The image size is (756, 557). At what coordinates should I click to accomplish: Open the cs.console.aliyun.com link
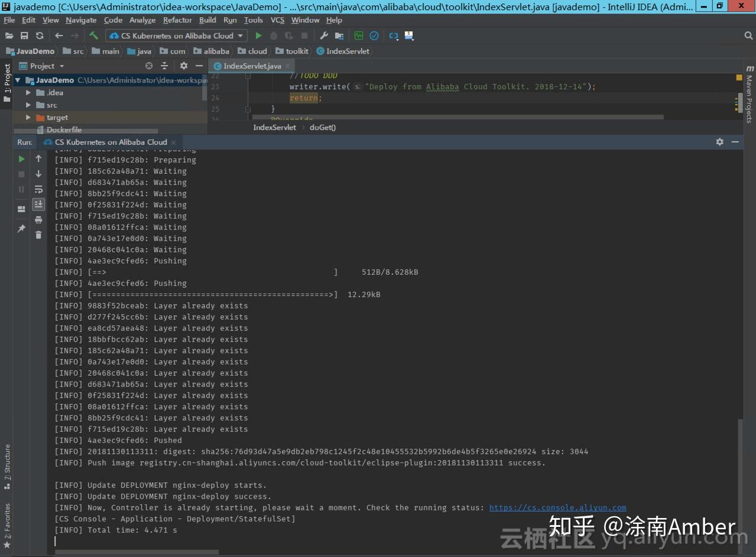tap(557, 507)
